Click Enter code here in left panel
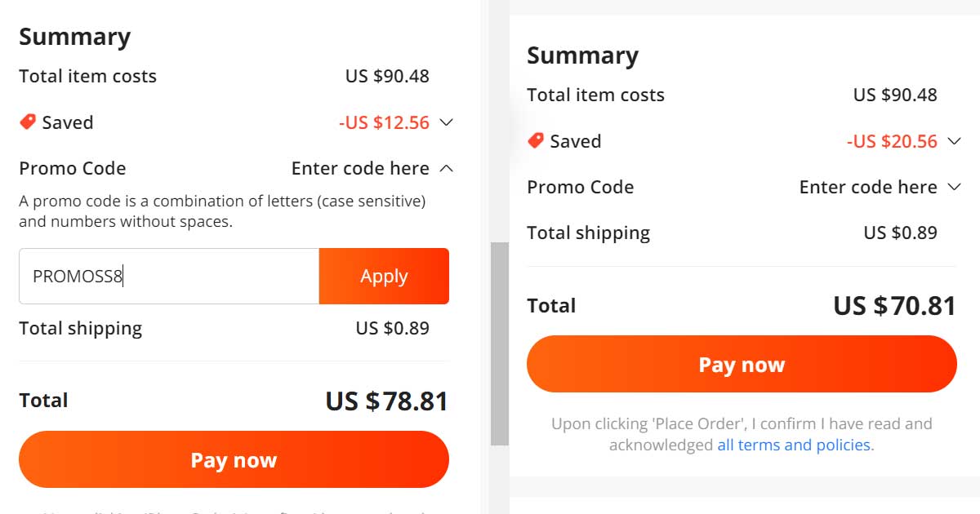 tap(360, 168)
